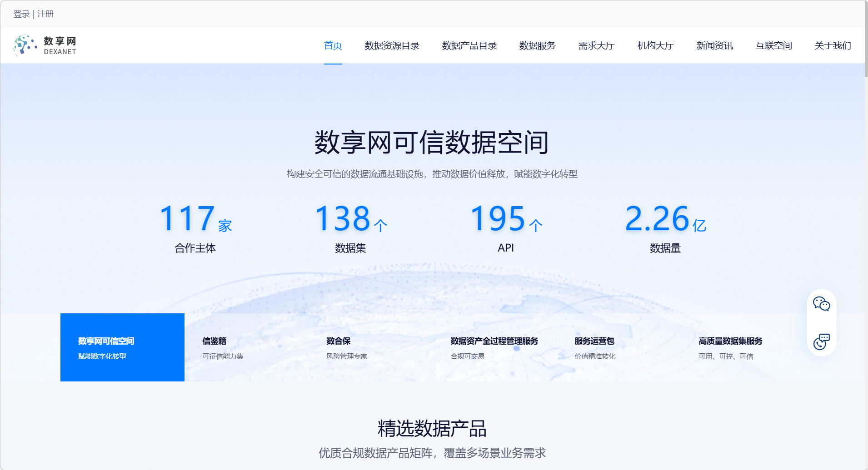
Task: Visit the 关于我们 page
Action: 833,45
